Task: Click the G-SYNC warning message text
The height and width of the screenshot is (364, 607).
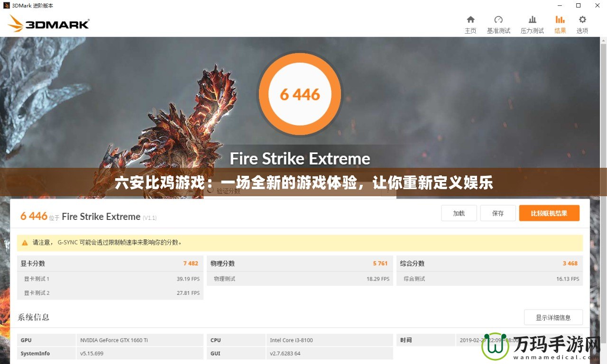Action: 107,242
